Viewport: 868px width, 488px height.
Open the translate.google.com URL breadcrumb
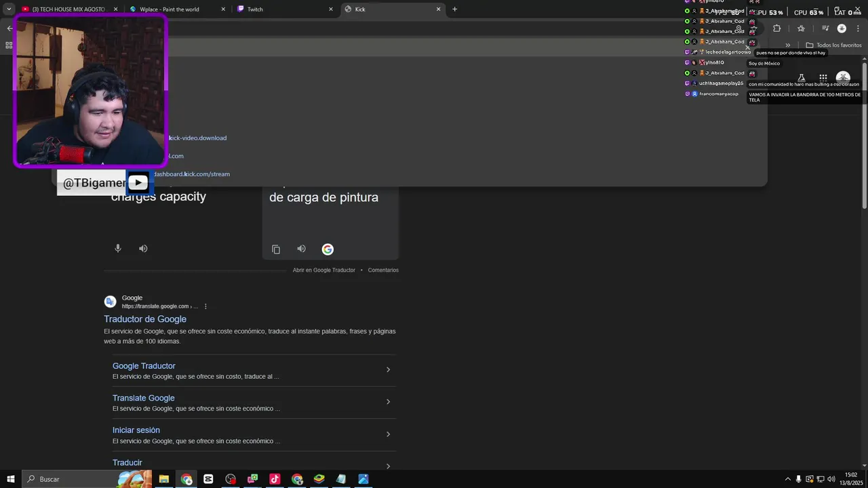pos(160,306)
